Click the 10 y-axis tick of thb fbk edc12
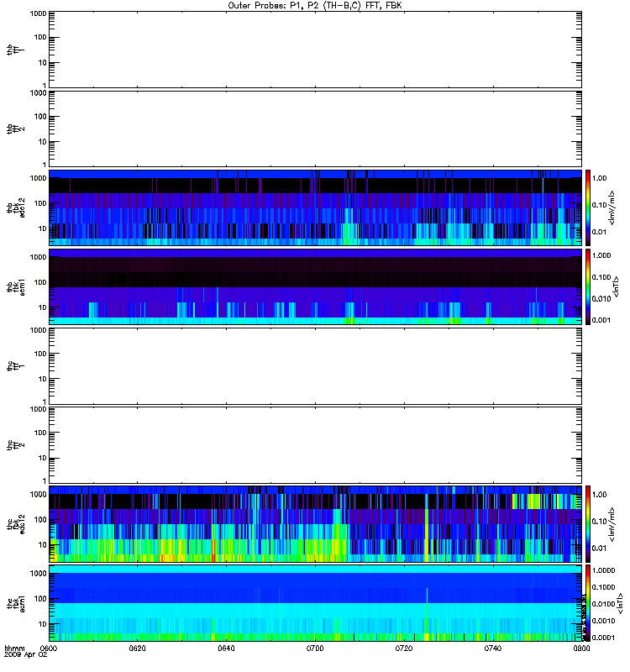The image size is (630, 672). pos(43,228)
